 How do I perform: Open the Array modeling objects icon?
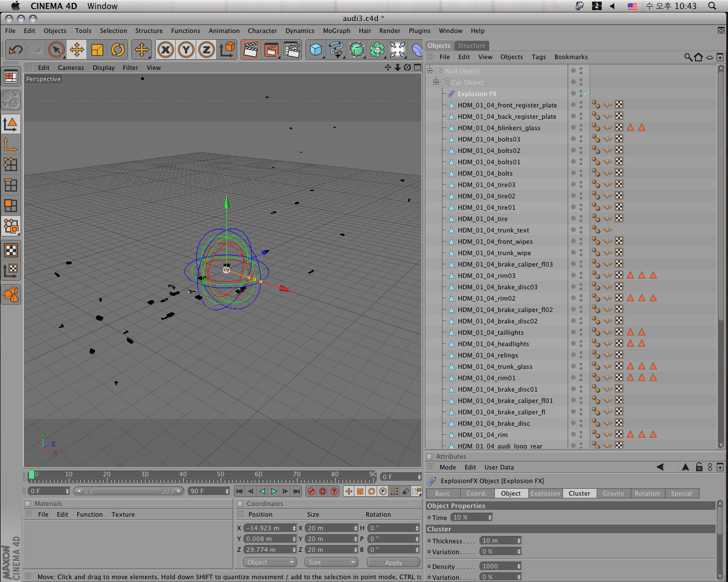(377, 50)
